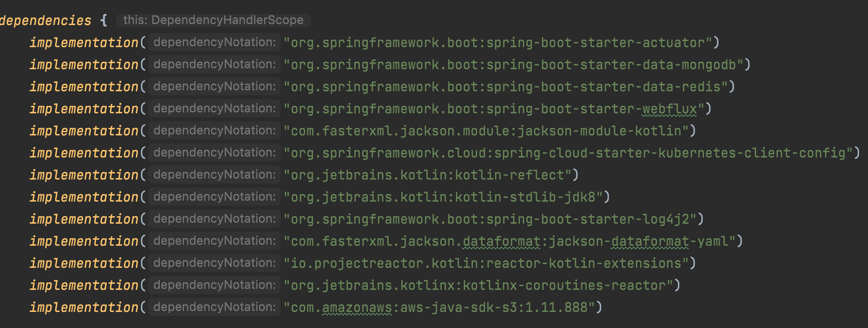Screen dimensions: 868x328
Task: Click the spring-boot-starter-data-redis dependency string
Action: [506, 87]
